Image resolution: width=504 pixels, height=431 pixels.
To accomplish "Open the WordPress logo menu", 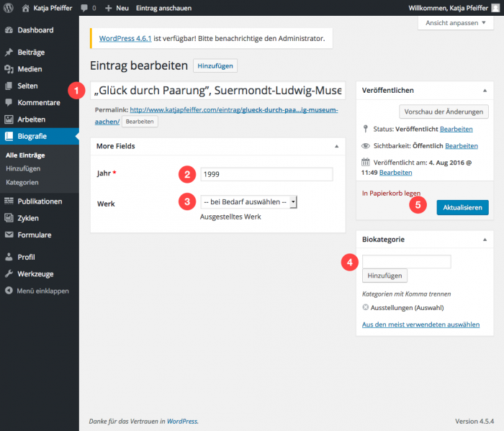I will (9, 8).
